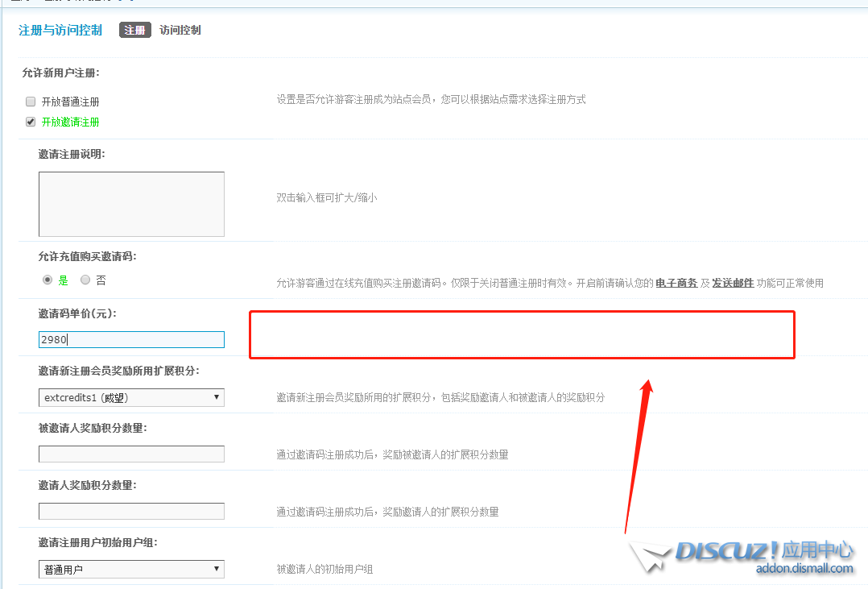The height and width of the screenshot is (589, 868).
Task: Click the 注册与访问控制 page heading
Action: [x=60, y=31]
